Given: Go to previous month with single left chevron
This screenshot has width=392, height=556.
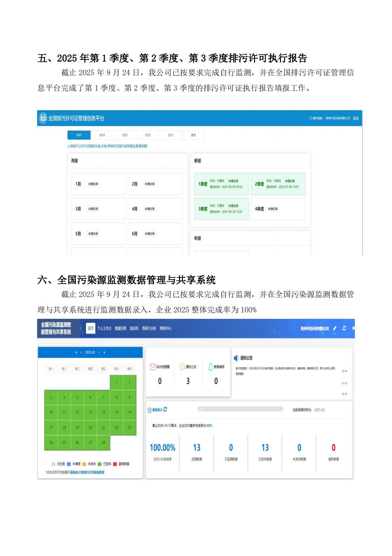Looking at the screenshot, I should (x=81, y=352).
